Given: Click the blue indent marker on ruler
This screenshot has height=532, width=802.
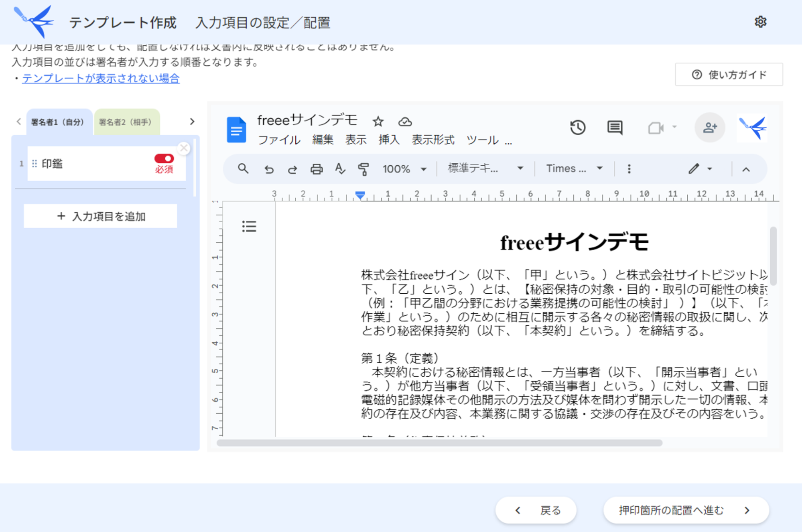Looking at the screenshot, I should (x=360, y=195).
